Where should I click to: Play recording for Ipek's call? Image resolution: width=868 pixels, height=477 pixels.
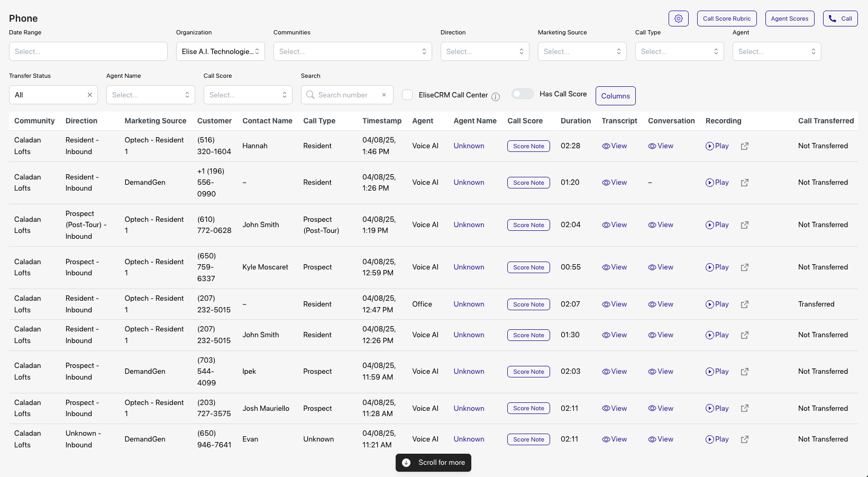tap(717, 372)
